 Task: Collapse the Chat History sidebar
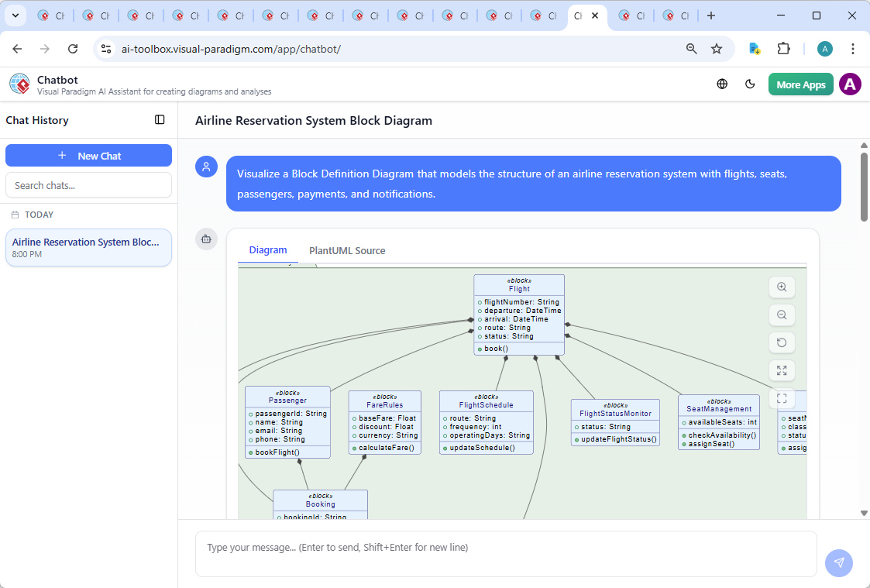(x=160, y=120)
